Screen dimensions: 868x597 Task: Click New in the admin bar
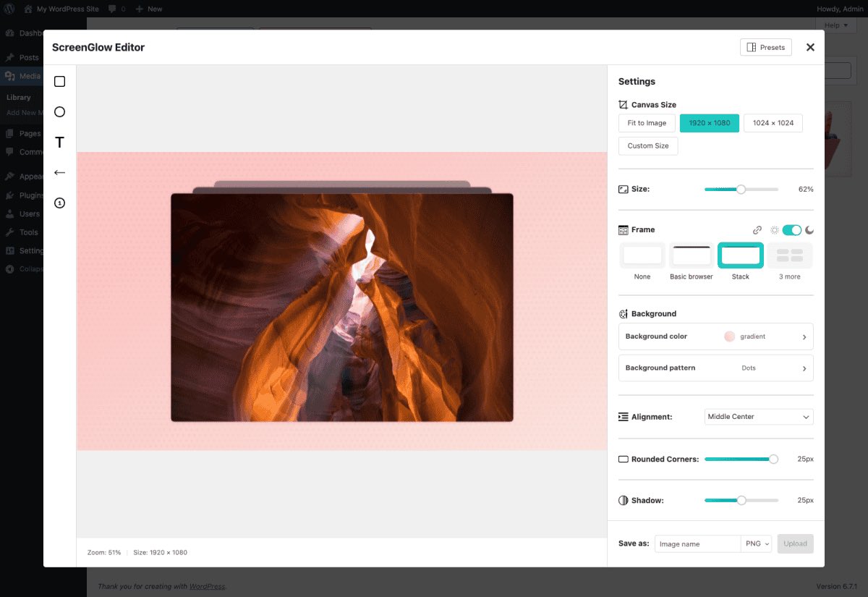click(149, 9)
